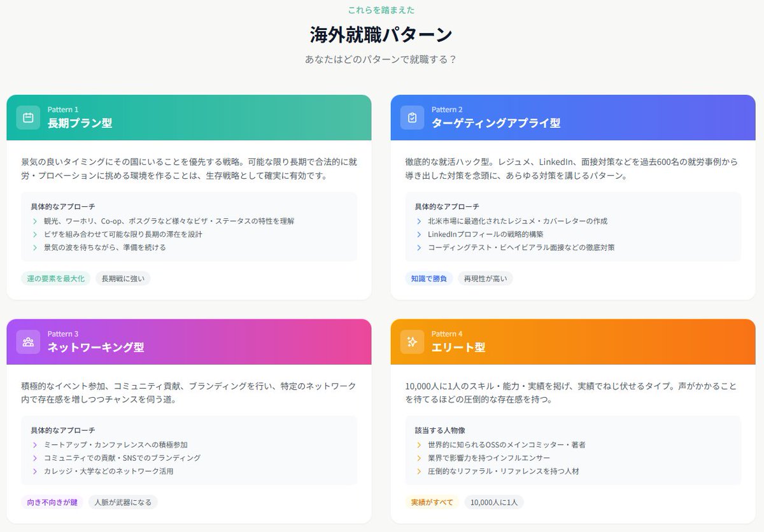Click the Pattern 3 label
The width and height of the screenshot is (764, 532).
pyautogui.click(x=63, y=333)
